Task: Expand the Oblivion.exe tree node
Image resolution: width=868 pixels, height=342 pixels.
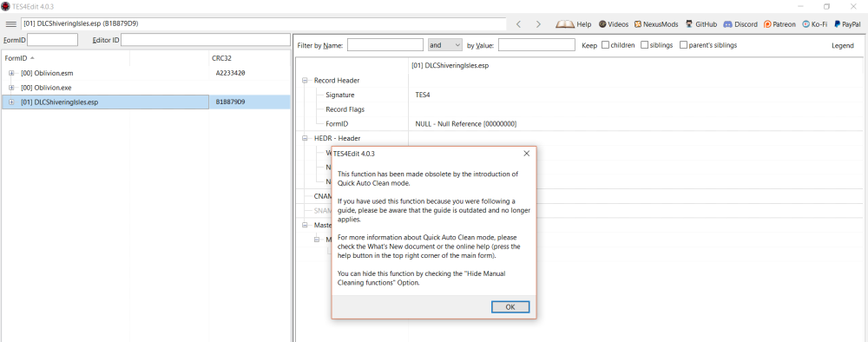Action: coord(11,88)
